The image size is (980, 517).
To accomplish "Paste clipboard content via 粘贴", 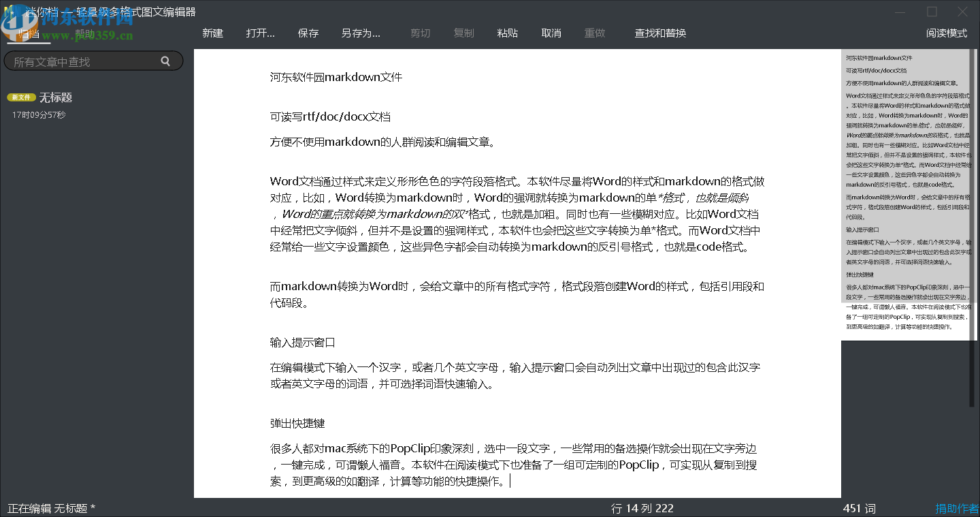I will pos(507,33).
